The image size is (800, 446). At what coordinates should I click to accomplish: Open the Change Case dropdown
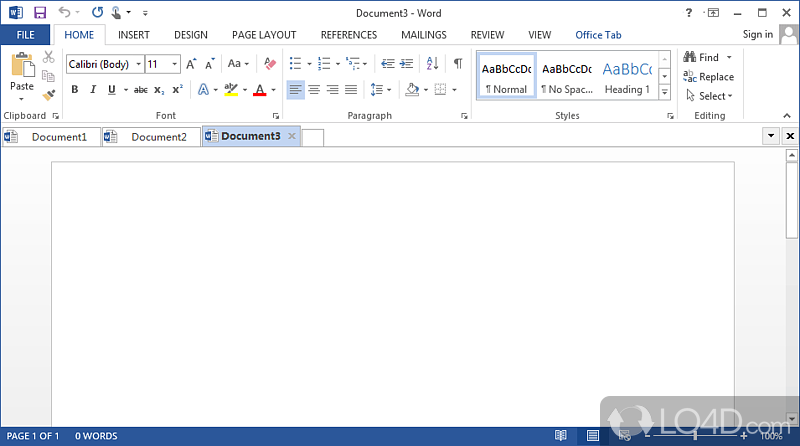point(238,64)
